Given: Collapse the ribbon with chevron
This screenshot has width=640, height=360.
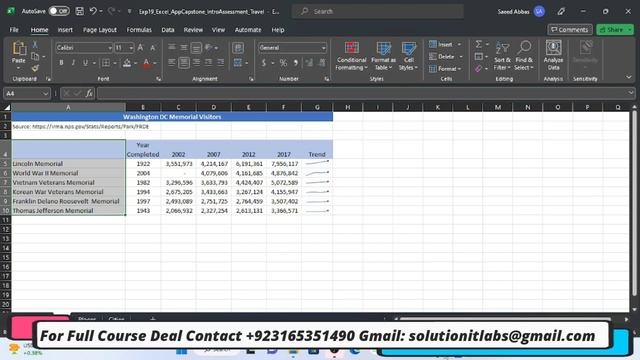Looking at the screenshot, I should [x=629, y=77].
